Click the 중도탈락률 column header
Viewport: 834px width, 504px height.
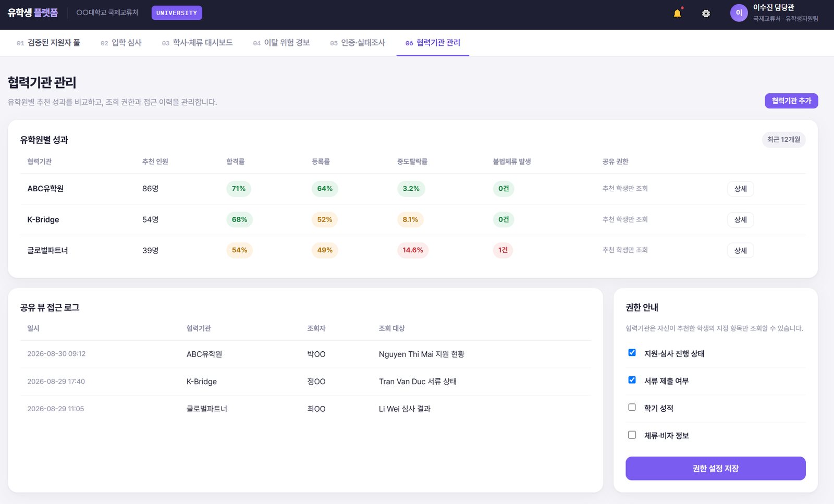[x=412, y=162]
